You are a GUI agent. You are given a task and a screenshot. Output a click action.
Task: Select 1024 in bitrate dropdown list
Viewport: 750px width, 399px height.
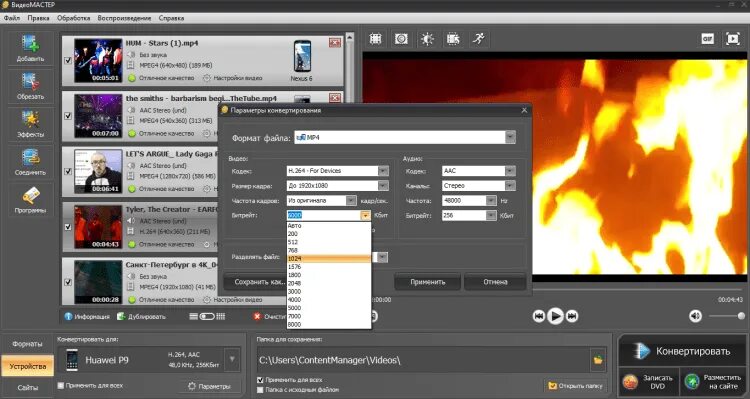pyautogui.click(x=329, y=258)
